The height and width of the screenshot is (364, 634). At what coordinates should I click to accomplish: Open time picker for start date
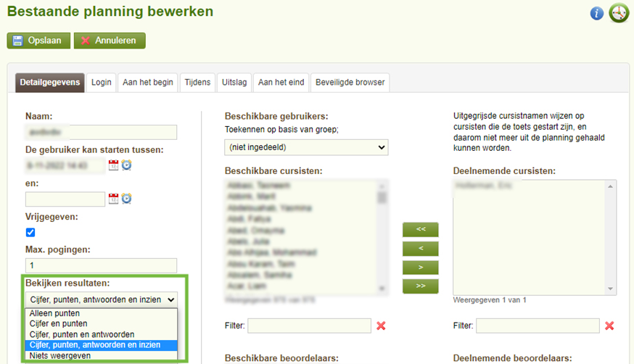click(x=126, y=165)
